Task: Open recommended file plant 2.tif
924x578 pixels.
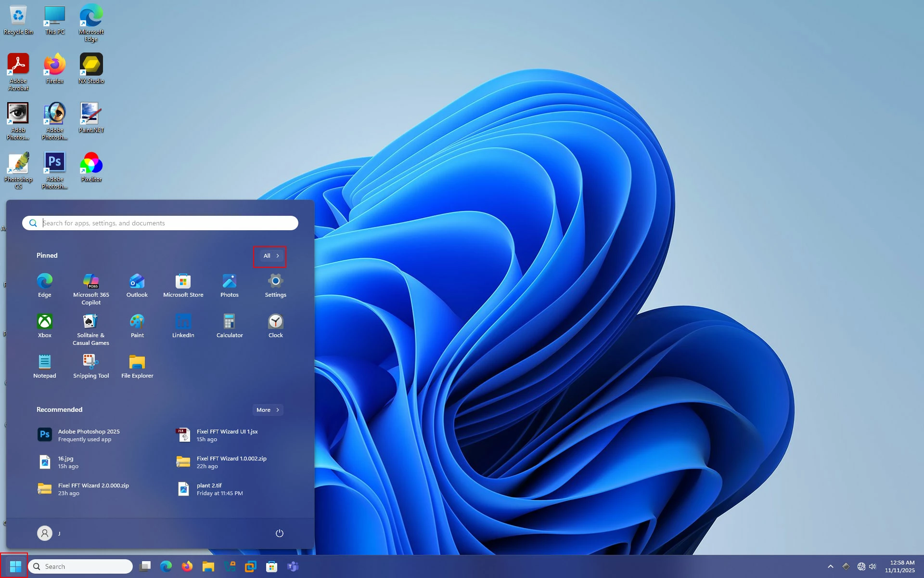Action: 219,489
